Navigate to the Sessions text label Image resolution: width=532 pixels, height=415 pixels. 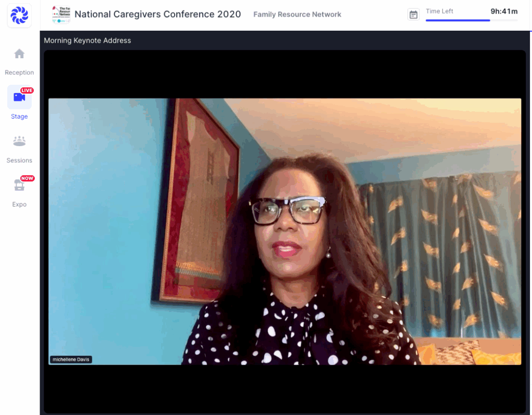coord(19,161)
